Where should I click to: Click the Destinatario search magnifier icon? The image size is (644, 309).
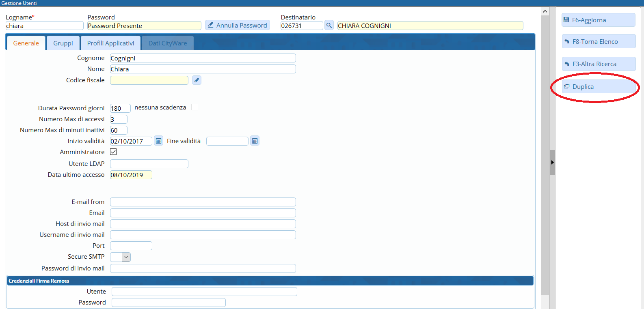tap(329, 25)
